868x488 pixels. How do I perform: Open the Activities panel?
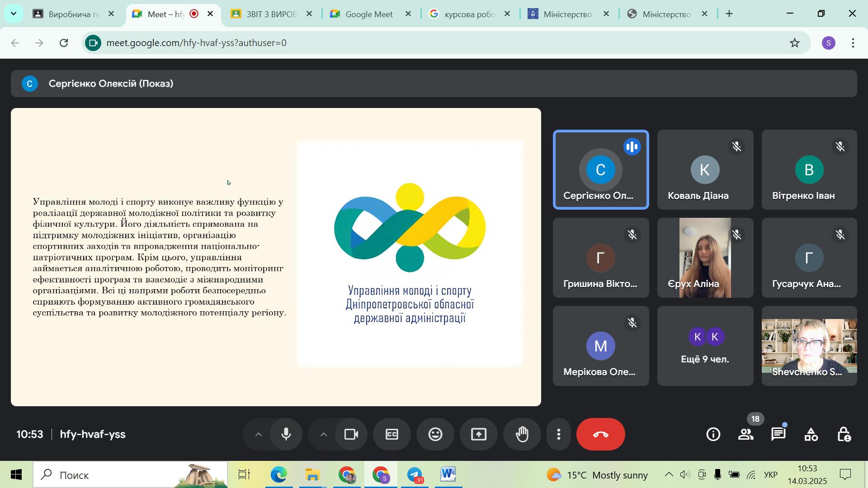click(x=811, y=434)
